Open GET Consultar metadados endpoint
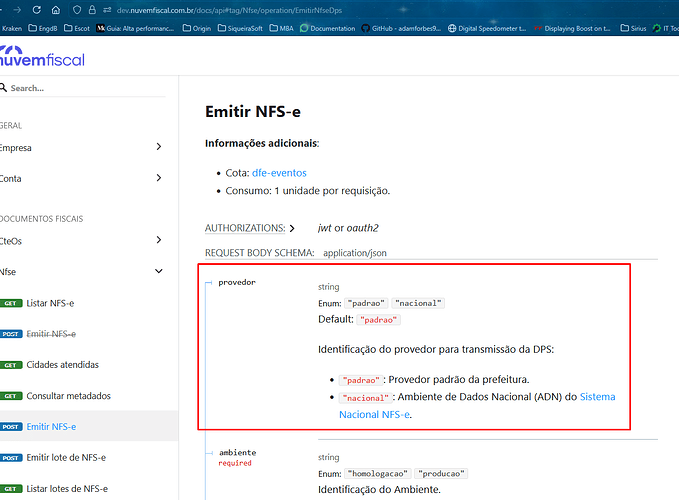The image size is (679, 500). [x=68, y=396]
